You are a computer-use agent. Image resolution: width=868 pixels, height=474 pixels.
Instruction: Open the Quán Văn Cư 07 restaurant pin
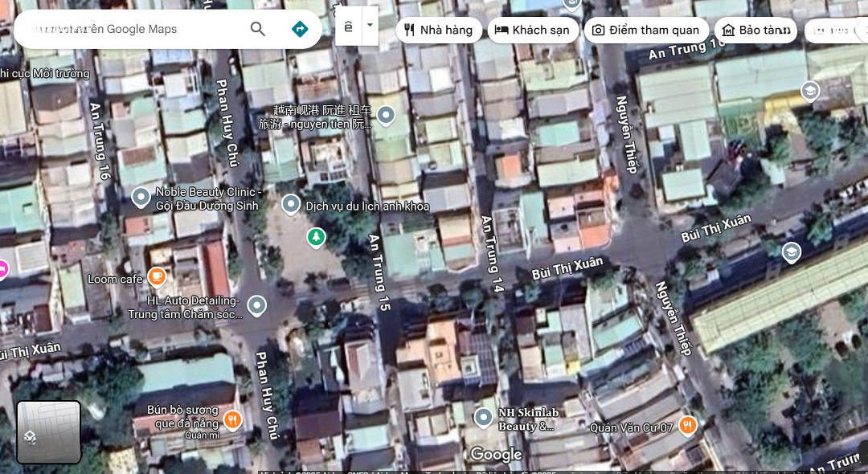pos(687,426)
